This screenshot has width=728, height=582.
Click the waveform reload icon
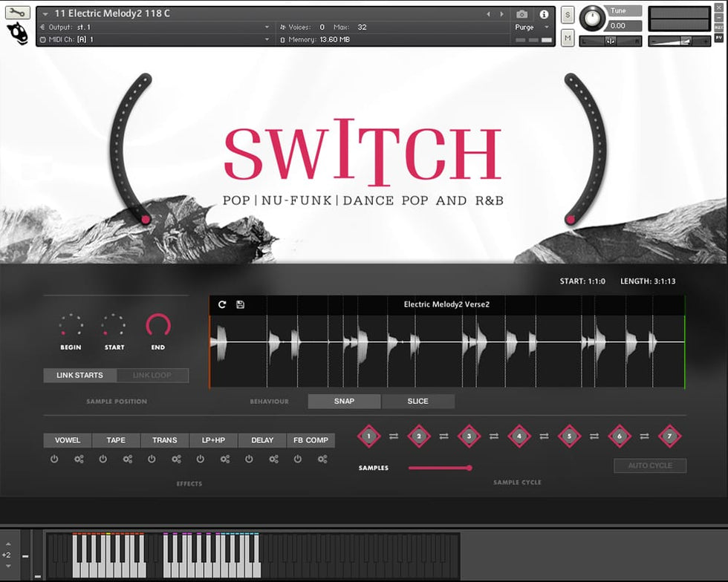pos(222,304)
